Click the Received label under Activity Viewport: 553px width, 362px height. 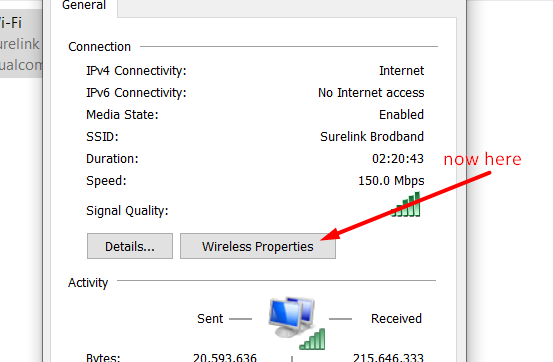(396, 319)
